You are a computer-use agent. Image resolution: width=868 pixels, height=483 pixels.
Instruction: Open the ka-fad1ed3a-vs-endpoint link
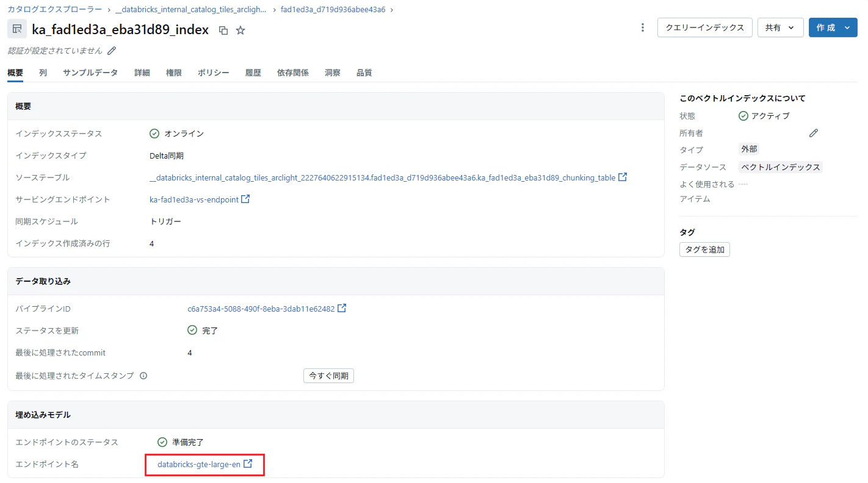click(x=194, y=199)
